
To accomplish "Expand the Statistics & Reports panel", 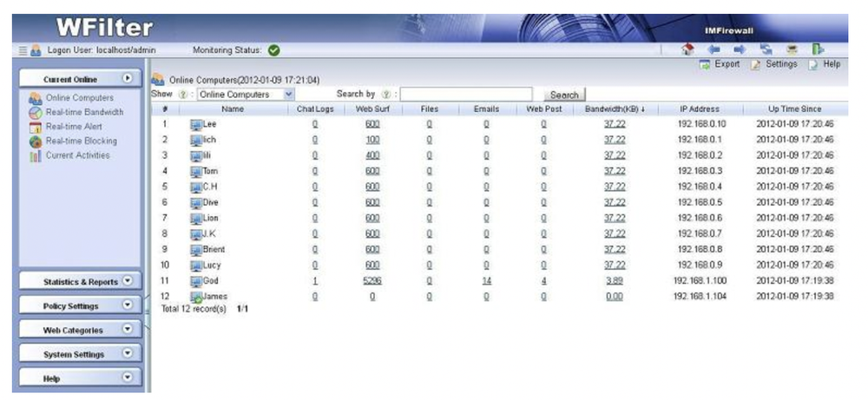I will pos(128,281).
